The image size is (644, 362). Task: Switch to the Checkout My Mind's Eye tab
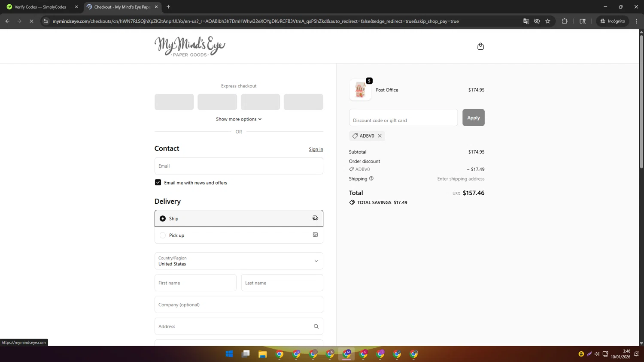[122, 7]
